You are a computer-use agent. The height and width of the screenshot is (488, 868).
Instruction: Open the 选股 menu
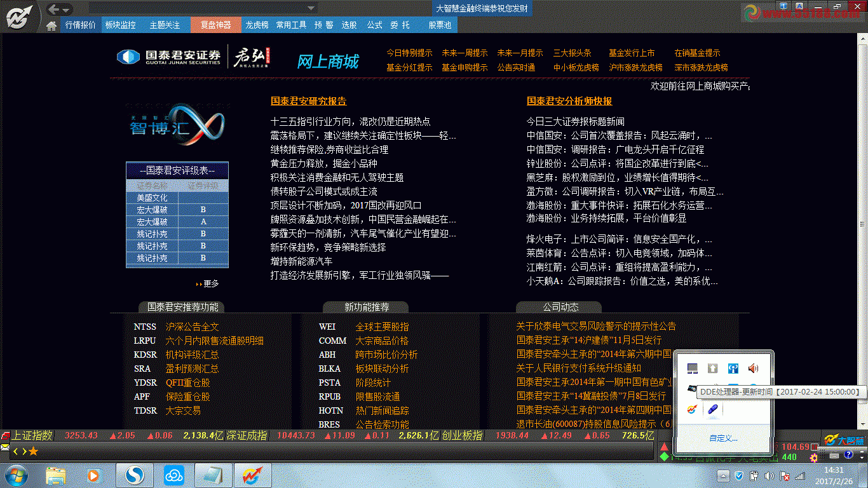(x=349, y=25)
